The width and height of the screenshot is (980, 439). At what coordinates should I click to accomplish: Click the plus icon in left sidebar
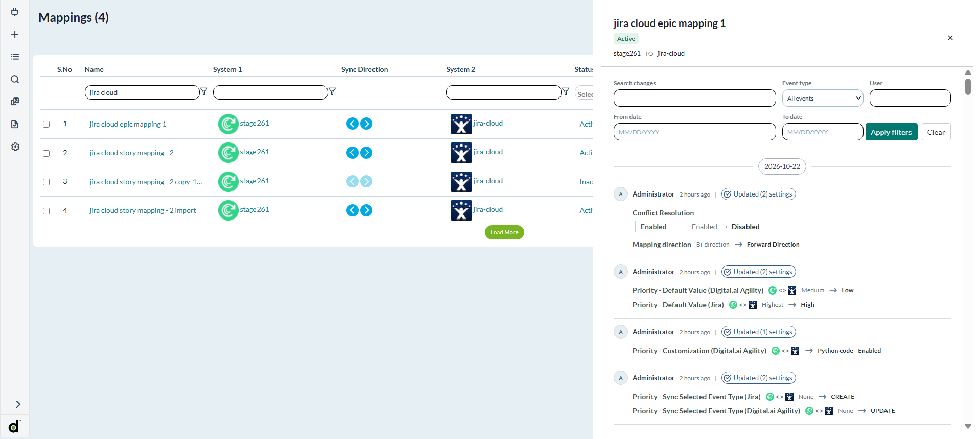pos(15,34)
